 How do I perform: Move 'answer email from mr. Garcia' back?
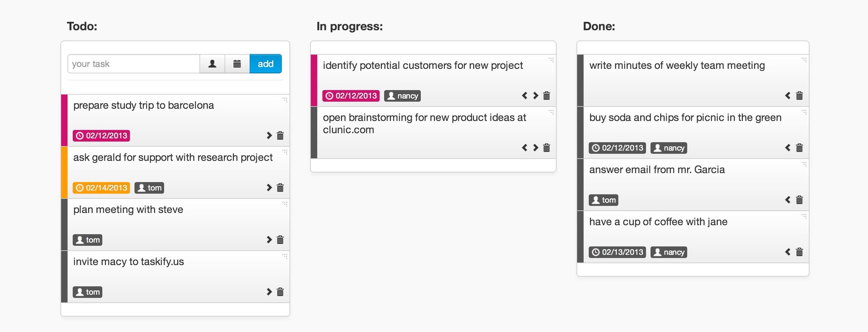point(788,199)
